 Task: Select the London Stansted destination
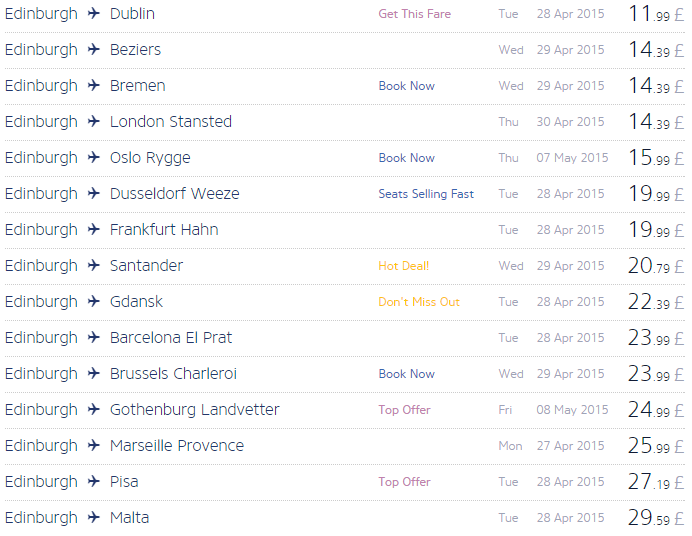(171, 121)
